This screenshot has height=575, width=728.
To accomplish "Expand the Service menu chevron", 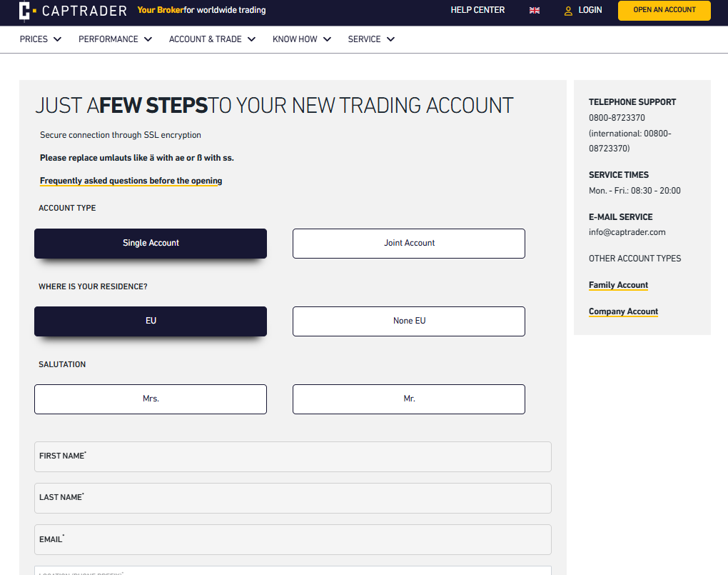I will click(x=391, y=39).
